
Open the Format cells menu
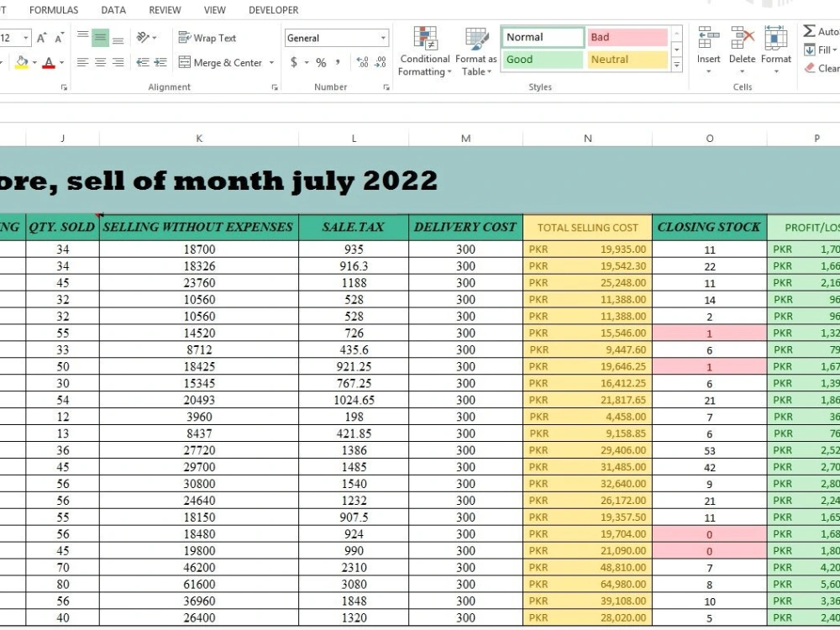click(x=775, y=51)
